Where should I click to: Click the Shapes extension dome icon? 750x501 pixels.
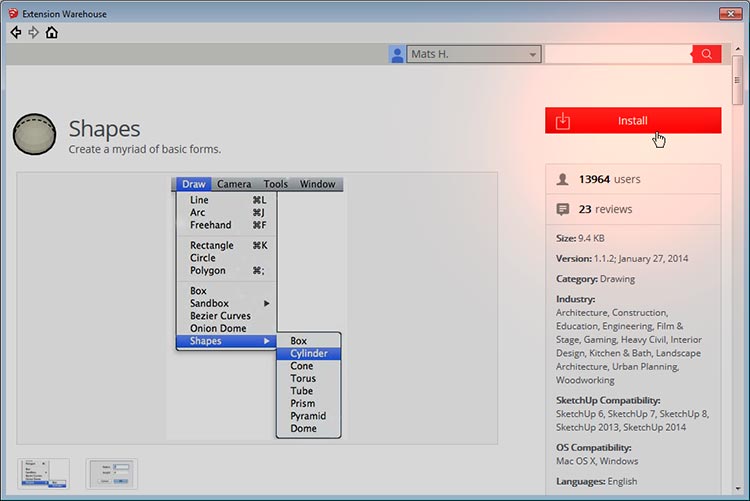[34, 134]
